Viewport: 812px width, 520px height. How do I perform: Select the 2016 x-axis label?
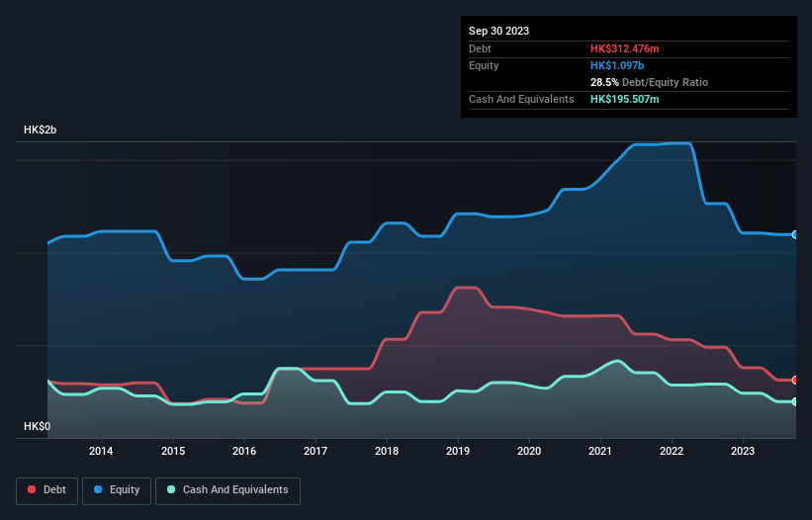tap(244, 451)
